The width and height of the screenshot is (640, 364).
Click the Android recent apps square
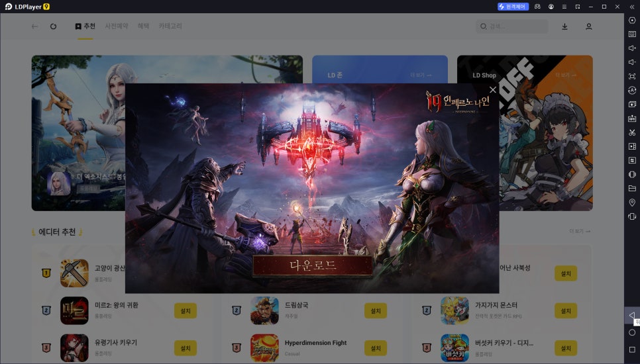[632, 349]
